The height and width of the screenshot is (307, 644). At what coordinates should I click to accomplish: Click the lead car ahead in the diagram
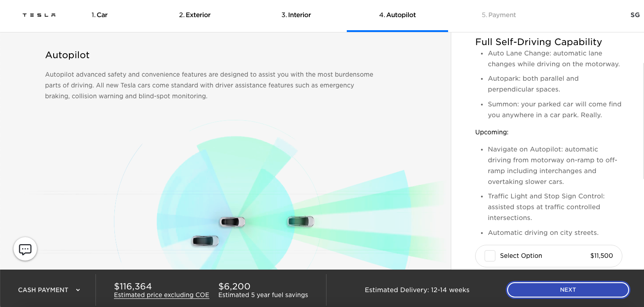pyautogui.click(x=300, y=221)
